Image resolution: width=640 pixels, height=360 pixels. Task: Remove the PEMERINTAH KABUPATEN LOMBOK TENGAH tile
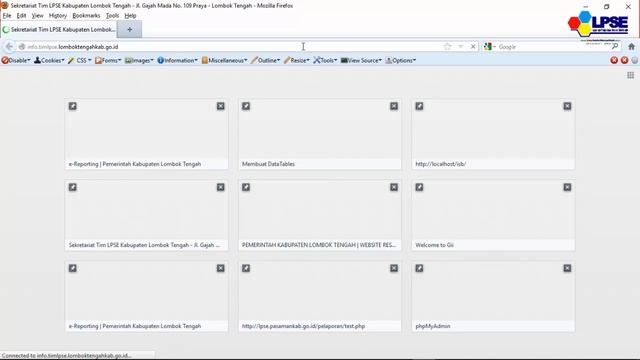point(394,187)
